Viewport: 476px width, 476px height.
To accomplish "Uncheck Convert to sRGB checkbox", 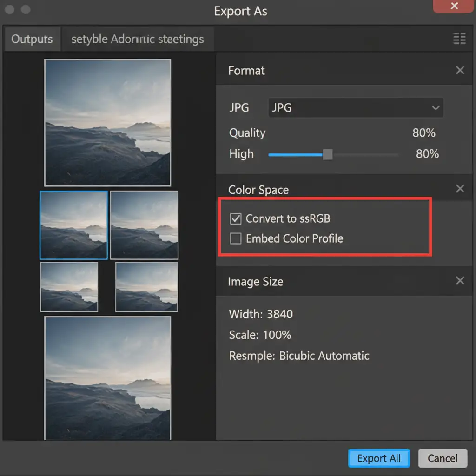I will coord(236,218).
